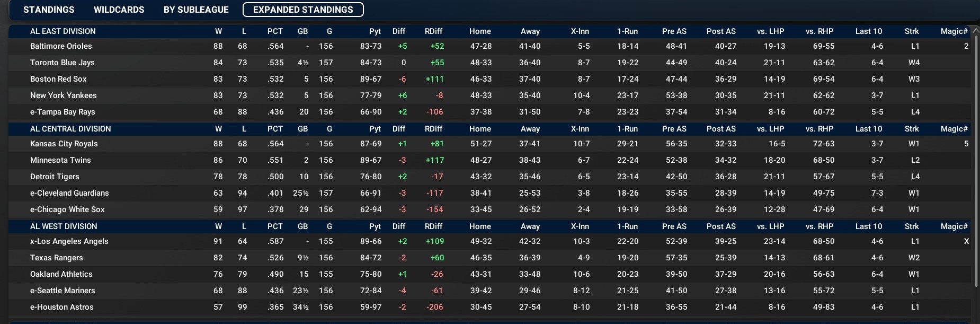Select Boston Red Sox in standings

point(58,79)
